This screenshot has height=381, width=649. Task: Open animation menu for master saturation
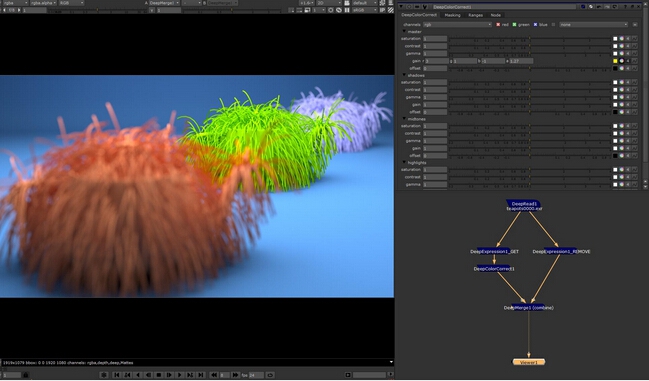point(635,39)
